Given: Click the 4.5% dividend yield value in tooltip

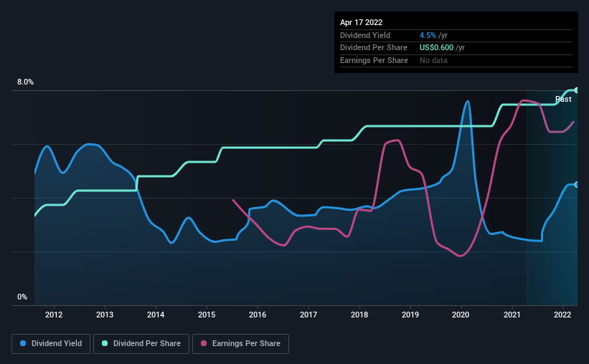Looking at the screenshot, I should (x=428, y=35).
